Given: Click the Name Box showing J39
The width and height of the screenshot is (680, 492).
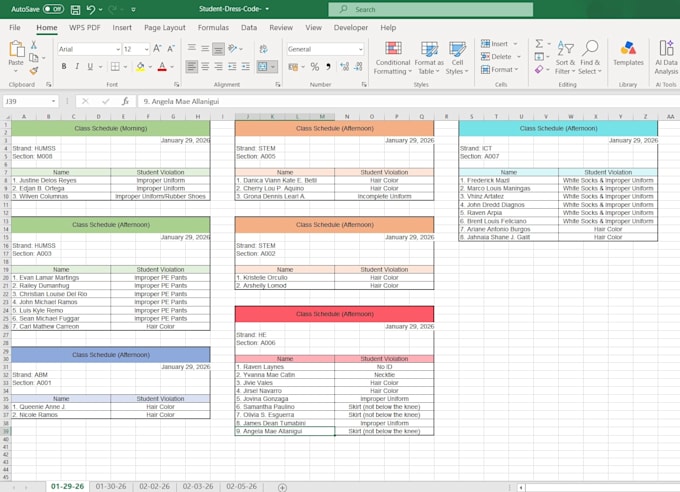Looking at the screenshot, I should [30, 101].
